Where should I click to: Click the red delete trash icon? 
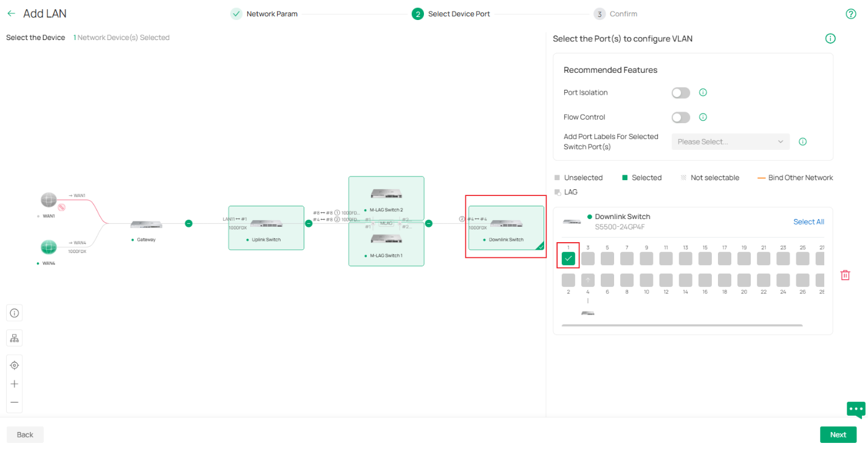tap(845, 275)
